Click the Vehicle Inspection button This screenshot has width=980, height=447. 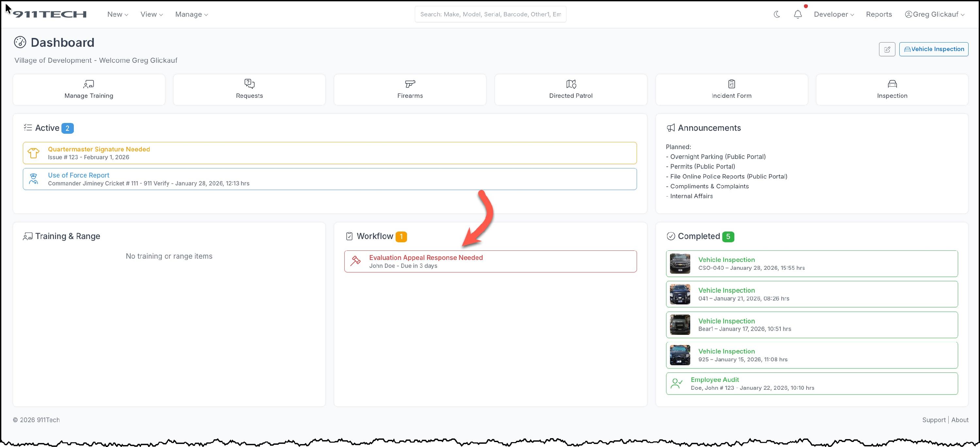coord(933,49)
